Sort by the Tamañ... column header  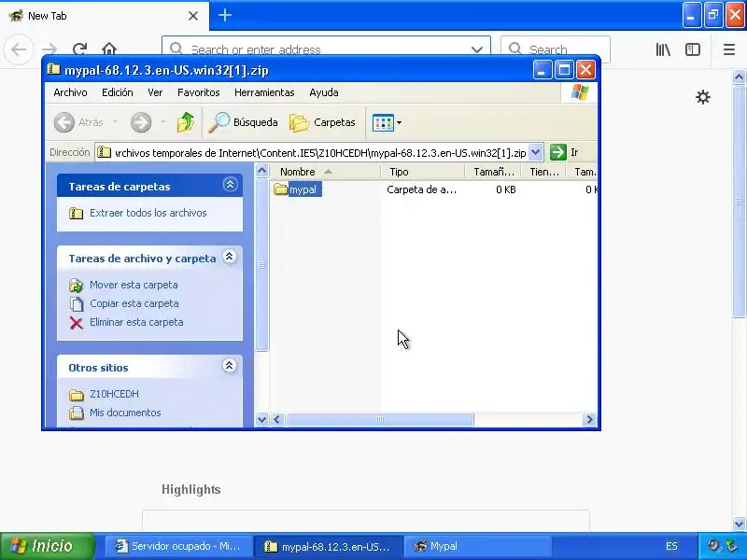493,172
